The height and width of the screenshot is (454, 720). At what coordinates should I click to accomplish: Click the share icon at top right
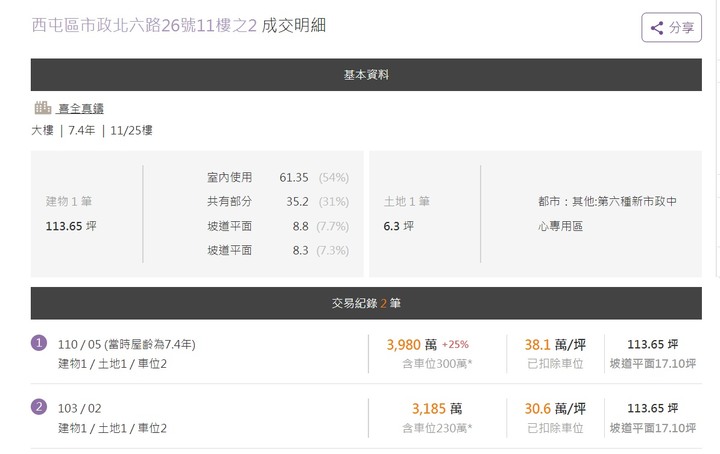point(657,28)
